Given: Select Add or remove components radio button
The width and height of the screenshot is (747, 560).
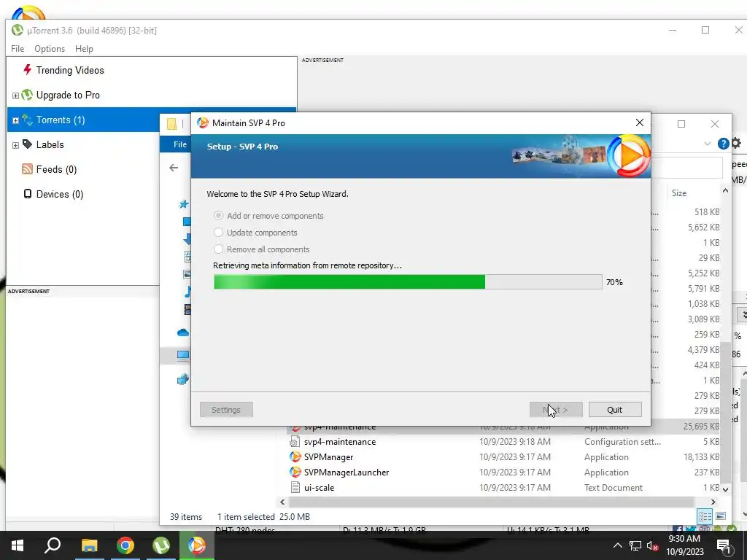Looking at the screenshot, I should click(x=218, y=216).
